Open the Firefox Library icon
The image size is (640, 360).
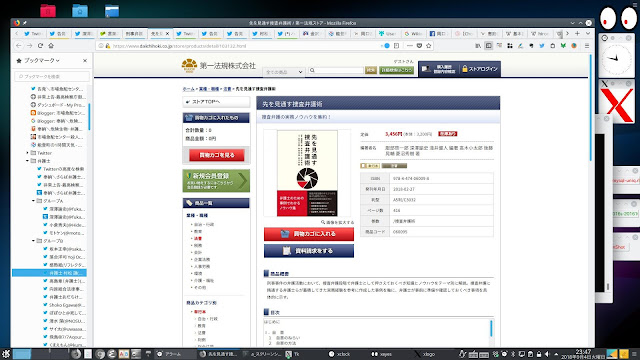click(478, 46)
